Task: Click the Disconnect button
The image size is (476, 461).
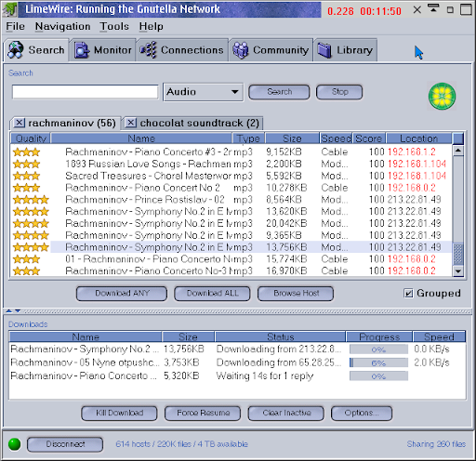Action: coord(65,444)
